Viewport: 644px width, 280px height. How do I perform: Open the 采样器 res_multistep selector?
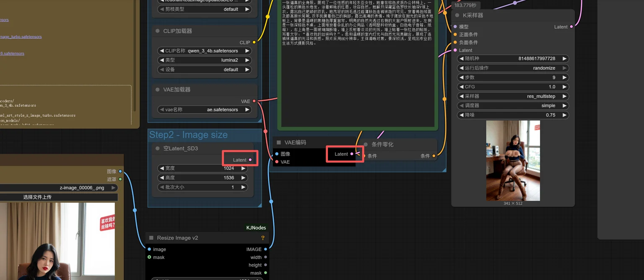click(x=513, y=96)
